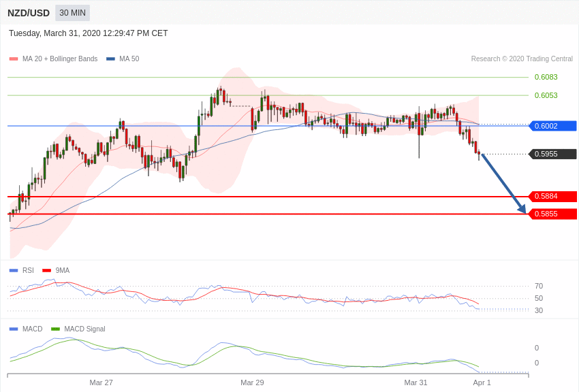This screenshot has width=579, height=392.
Task: Click the MACD legend blue swatch
Action: [14, 329]
